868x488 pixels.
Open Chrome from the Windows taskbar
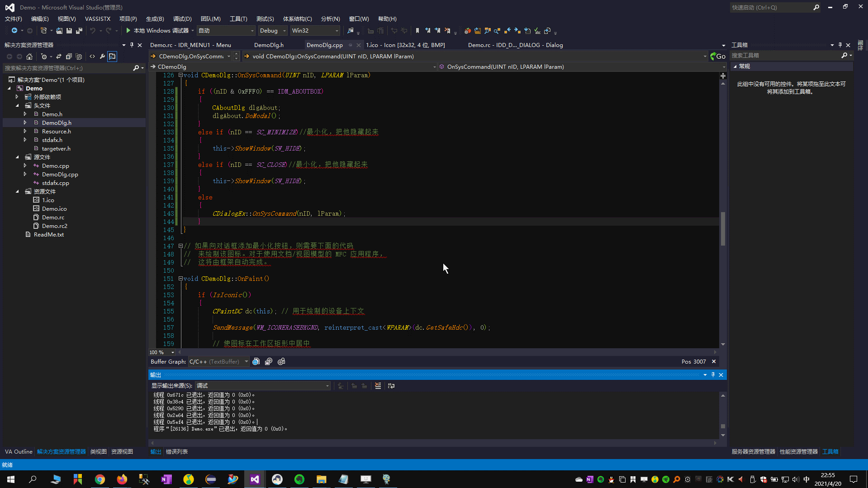point(100,479)
